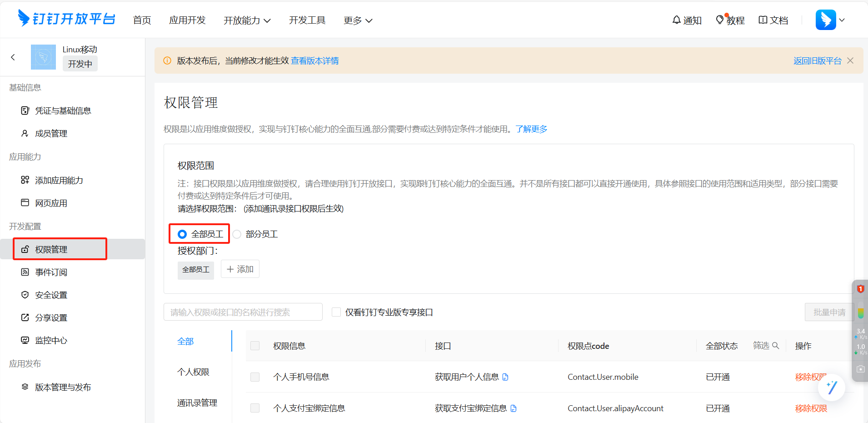868x423 pixels.
Task: Expand the 开放能力 dropdown menu
Action: coord(247,20)
